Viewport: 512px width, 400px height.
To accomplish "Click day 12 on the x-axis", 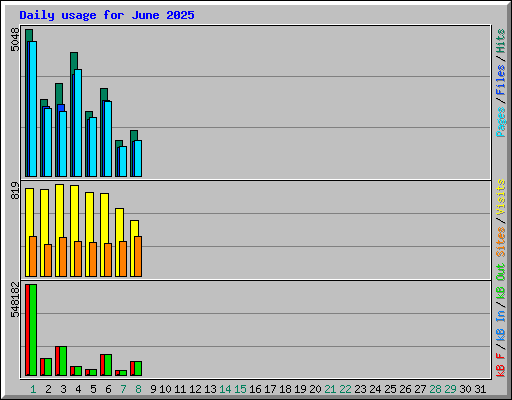I will pos(195,389).
